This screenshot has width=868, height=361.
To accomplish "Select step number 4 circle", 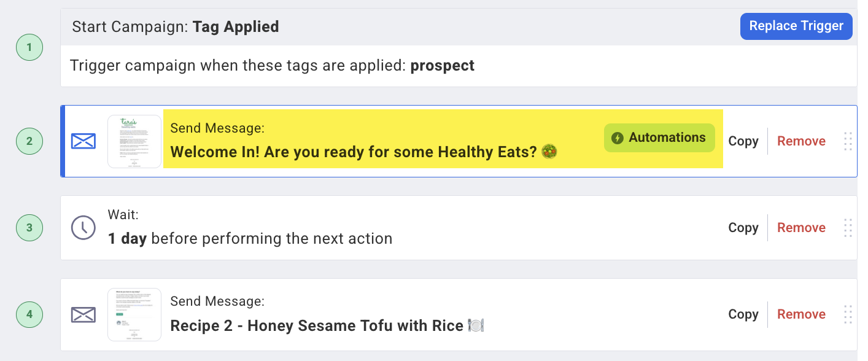I will point(29,315).
